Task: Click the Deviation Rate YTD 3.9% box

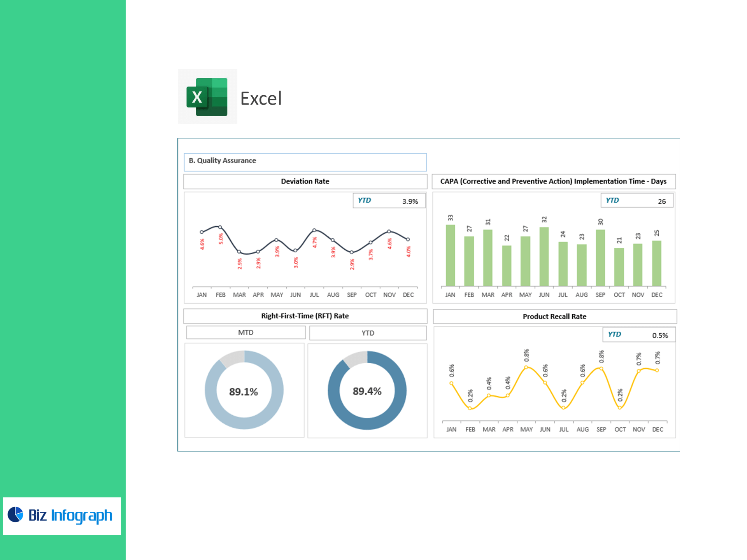Action: [389, 201]
